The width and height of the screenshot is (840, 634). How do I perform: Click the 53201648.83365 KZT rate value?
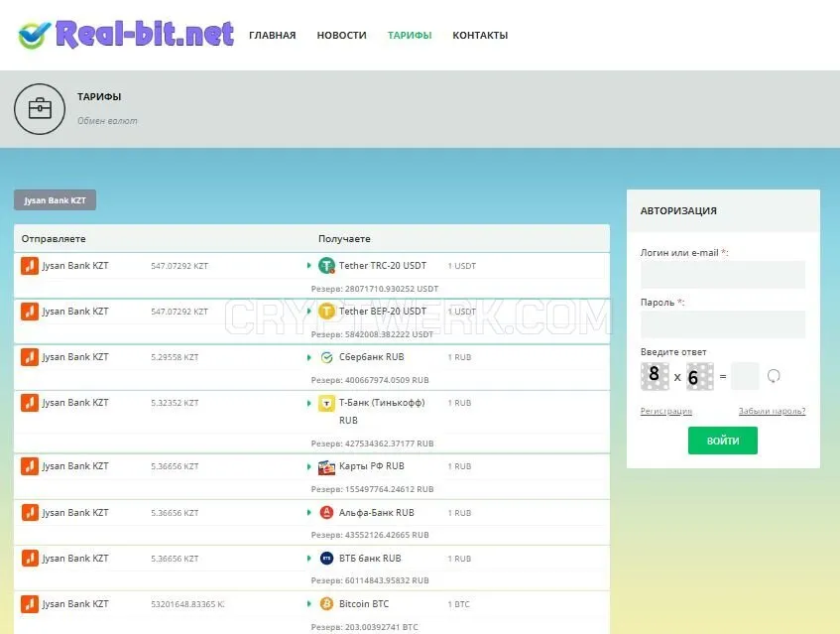coord(187,604)
